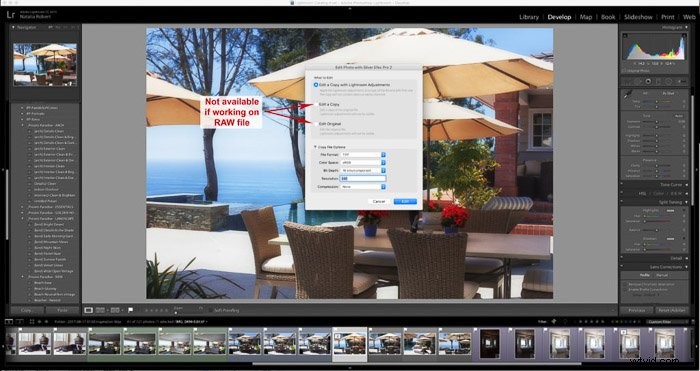The image size is (700, 371).
Task: Toggle shadow clipping indicator in histogram
Action: [x=625, y=35]
